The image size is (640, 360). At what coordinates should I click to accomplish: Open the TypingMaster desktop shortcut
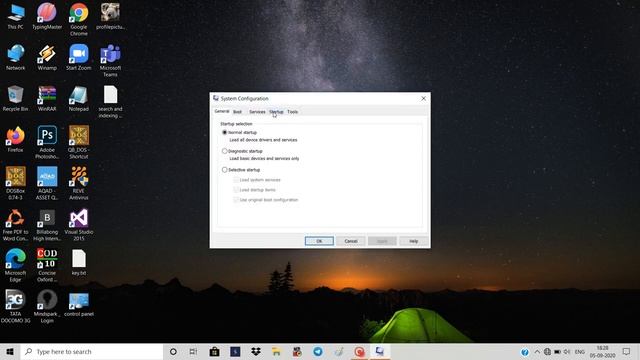(x=47, y=16)
